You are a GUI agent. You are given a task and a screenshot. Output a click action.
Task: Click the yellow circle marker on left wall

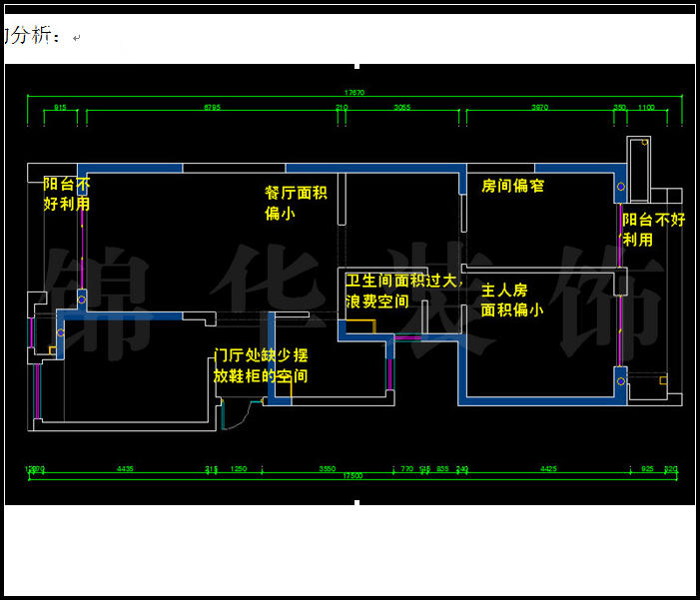82,297
